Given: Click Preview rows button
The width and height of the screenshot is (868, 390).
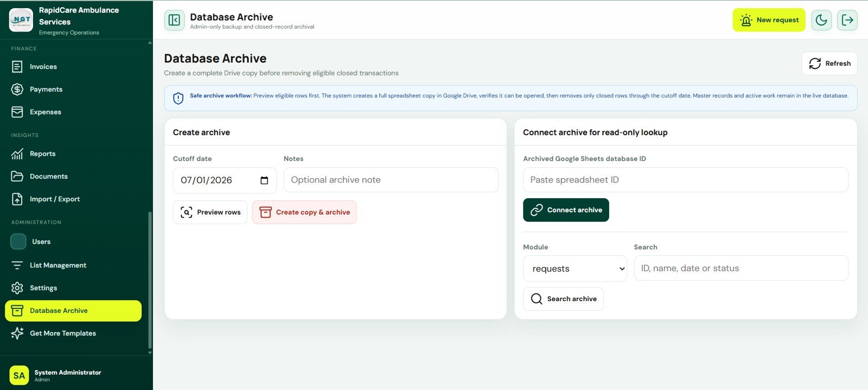Looking at the screenshot, I should 210,212.
